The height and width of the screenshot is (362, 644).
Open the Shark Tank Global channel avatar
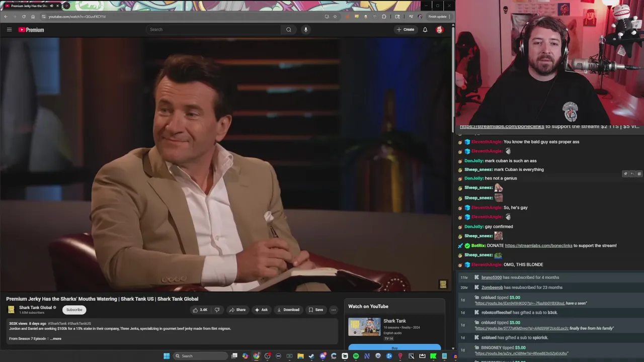pos(11,310)
